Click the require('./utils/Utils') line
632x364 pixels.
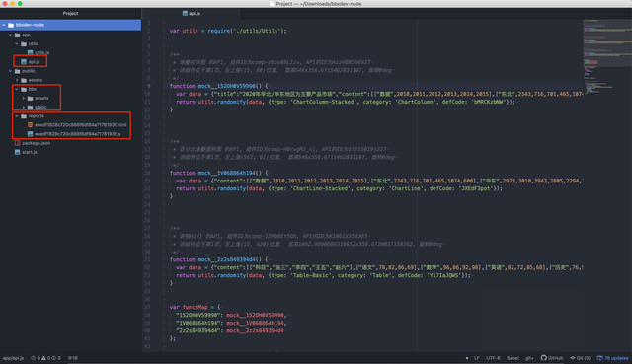tap(228, 31)
